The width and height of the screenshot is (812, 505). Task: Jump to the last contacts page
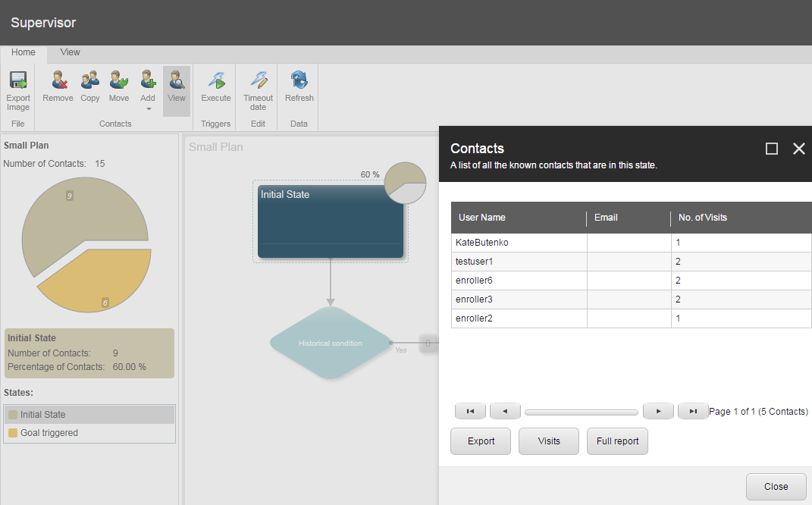(x=693, y=411)
